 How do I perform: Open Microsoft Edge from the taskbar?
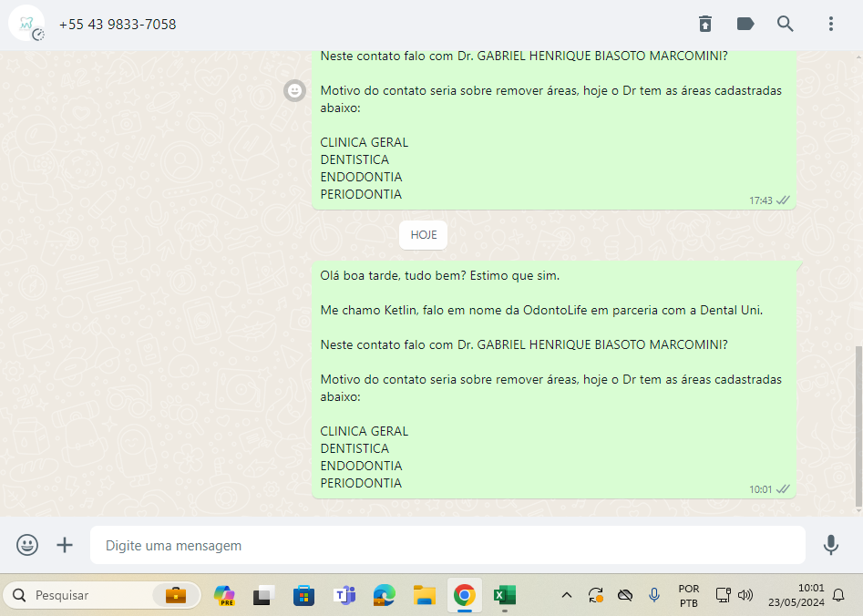385,595
